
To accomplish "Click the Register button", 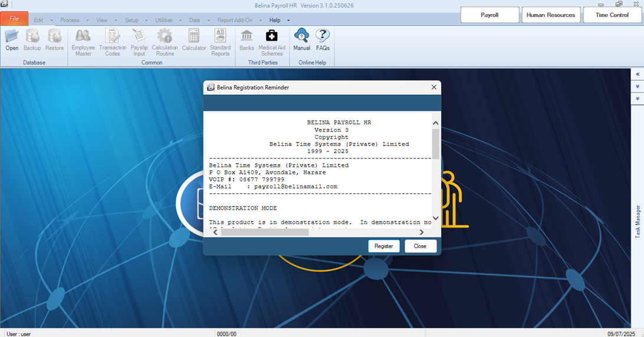I will tap(383, 246).
